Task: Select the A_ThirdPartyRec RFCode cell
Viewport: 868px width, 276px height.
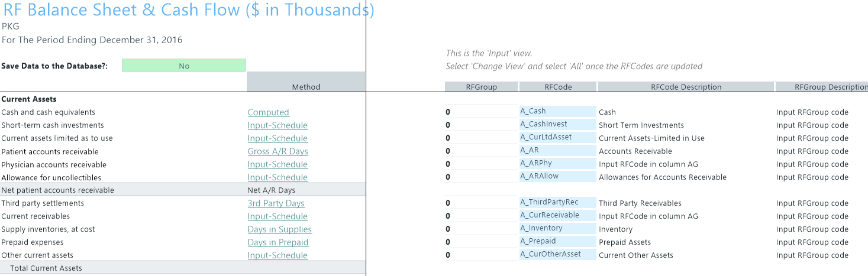Action: (558, 202)
